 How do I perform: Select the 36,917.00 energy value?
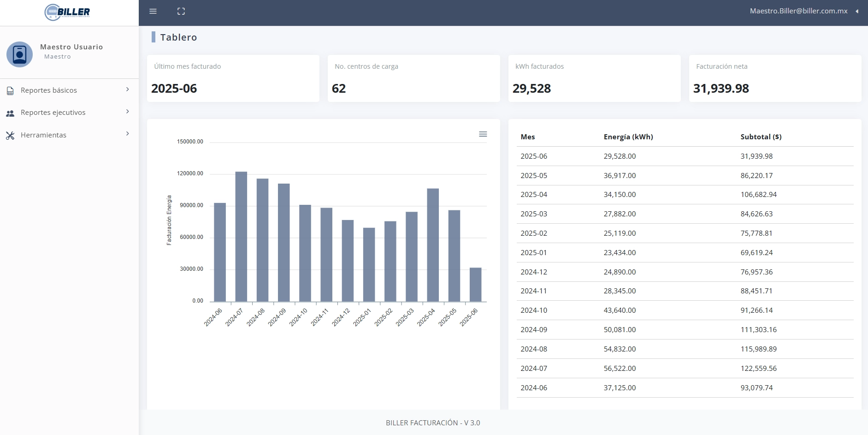coord(620,176)
